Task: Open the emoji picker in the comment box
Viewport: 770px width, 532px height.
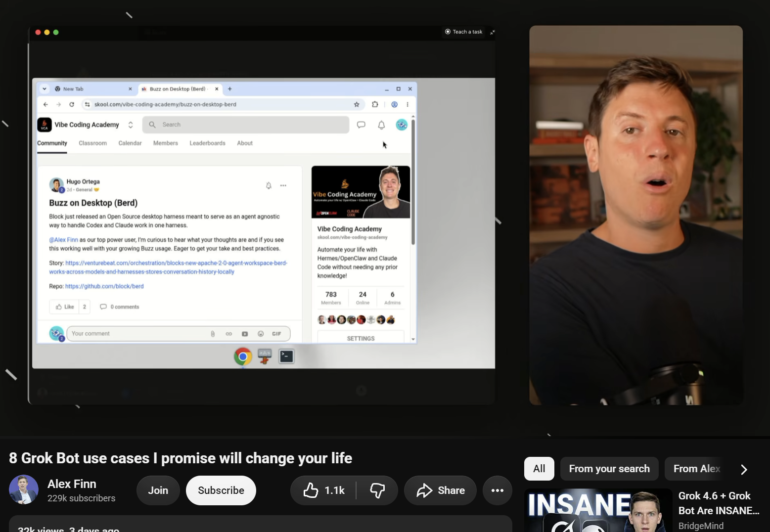Action: coord(261,334)
